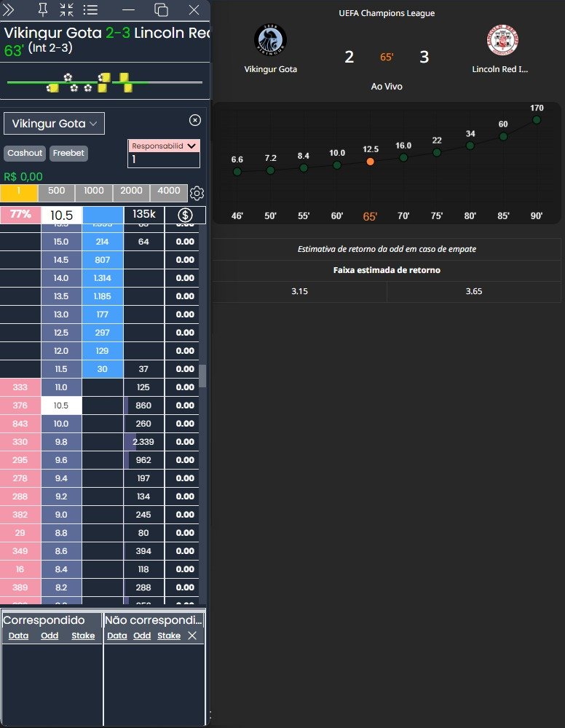565x728 pixels.
Task: Click the compress arrows icon
Action: click(x=66, y=9)
